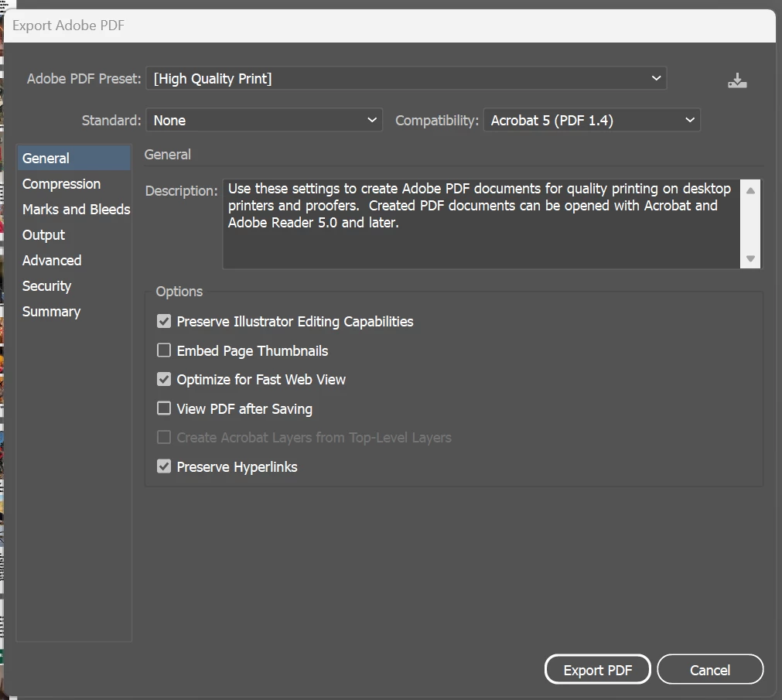Image resolution: width=782 pixels, height=700 pixels.
Task: Open the Standard dropdown
Action: (264, 120)
